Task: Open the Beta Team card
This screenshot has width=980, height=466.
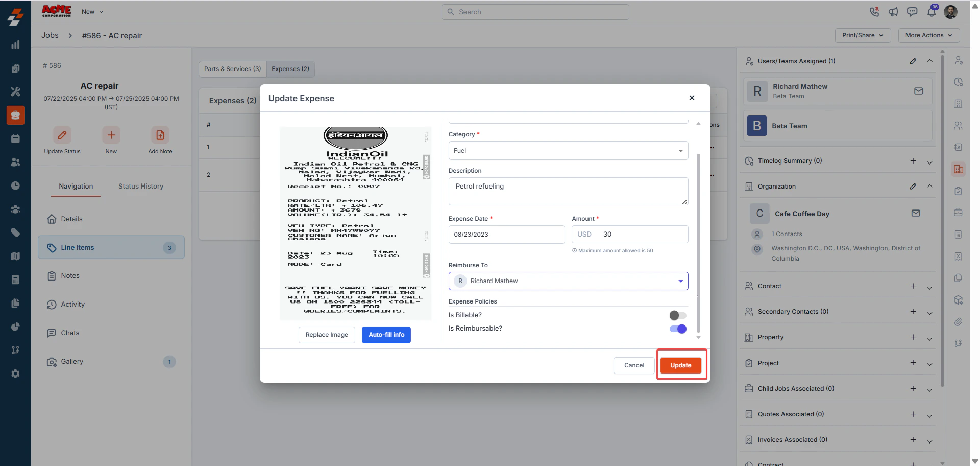Action: pos(838,126)
